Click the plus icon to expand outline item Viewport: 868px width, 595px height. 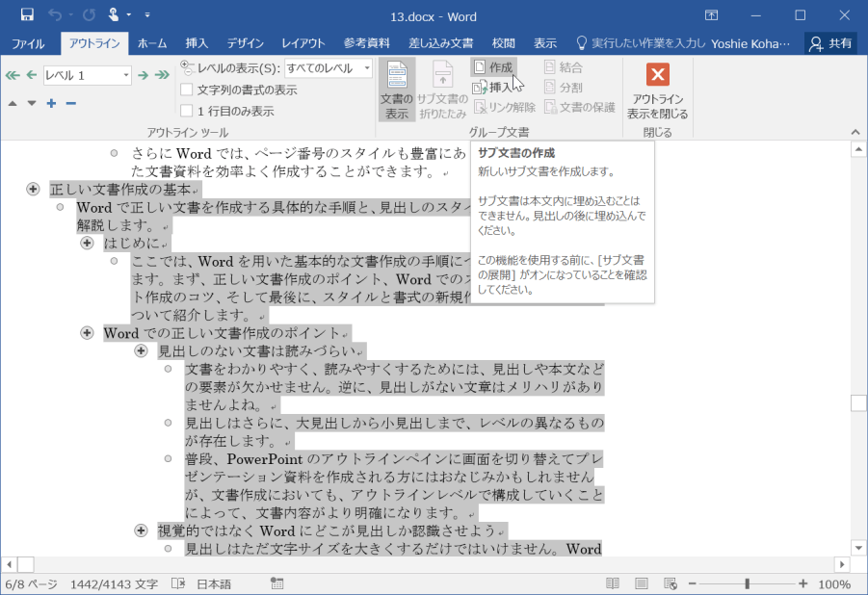pos(49,103)
